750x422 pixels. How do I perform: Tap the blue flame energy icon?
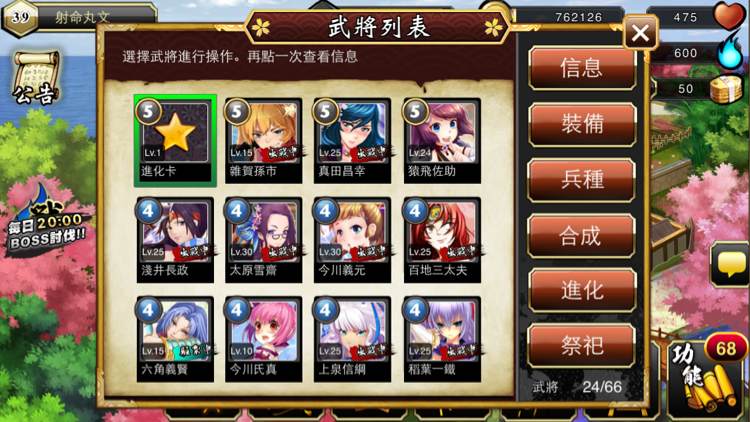tap(730, 52)
